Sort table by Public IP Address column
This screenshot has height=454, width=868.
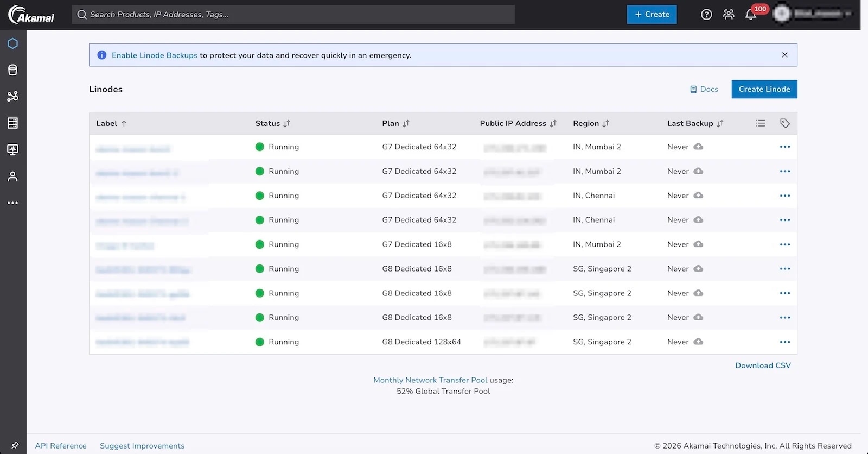click(518, 123)
